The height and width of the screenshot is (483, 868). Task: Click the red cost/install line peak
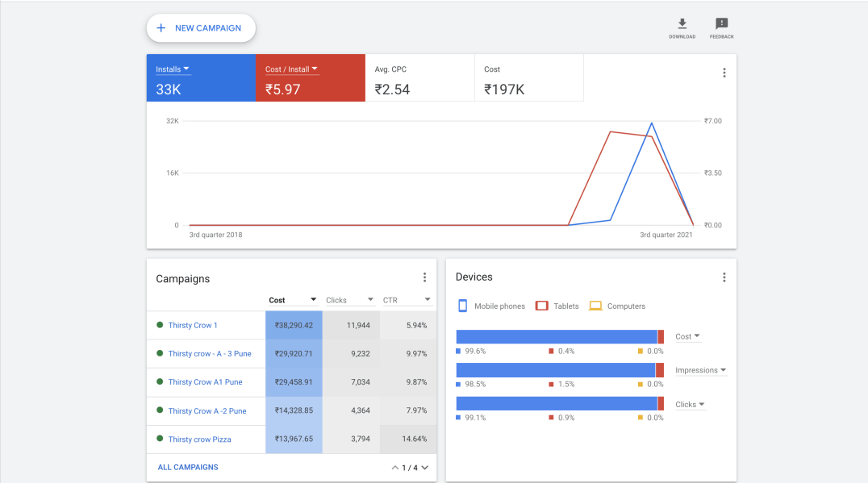[x=611, y=131]
